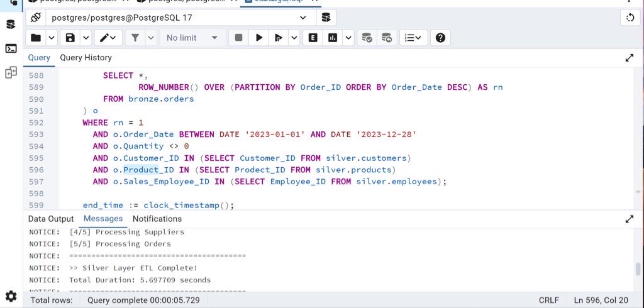This screenshot has width=644, height=308.
Task: Expand the explain options dropdown arrow
Action: 348,38
